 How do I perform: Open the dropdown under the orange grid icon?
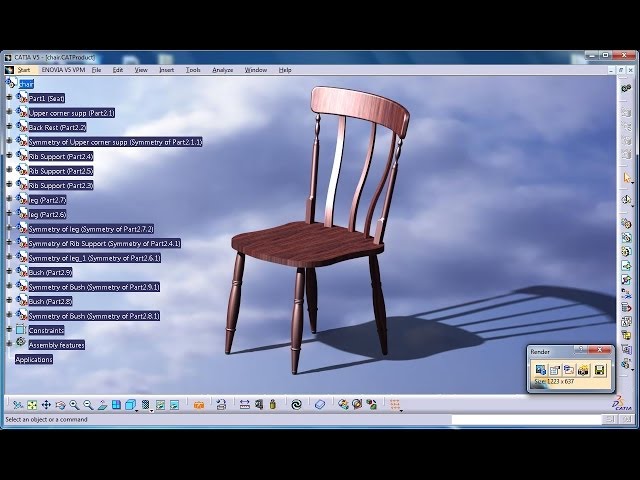[401, 410]
